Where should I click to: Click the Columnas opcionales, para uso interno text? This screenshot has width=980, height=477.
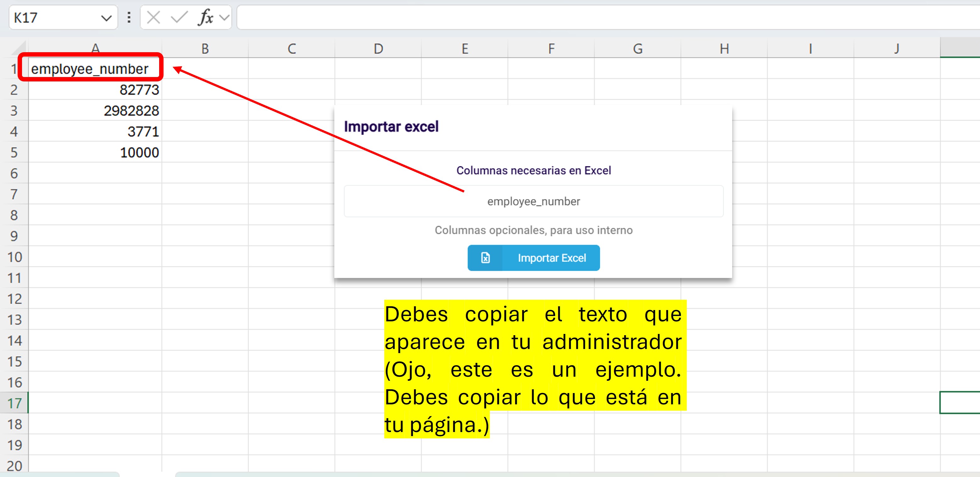[x=533, y=230]
